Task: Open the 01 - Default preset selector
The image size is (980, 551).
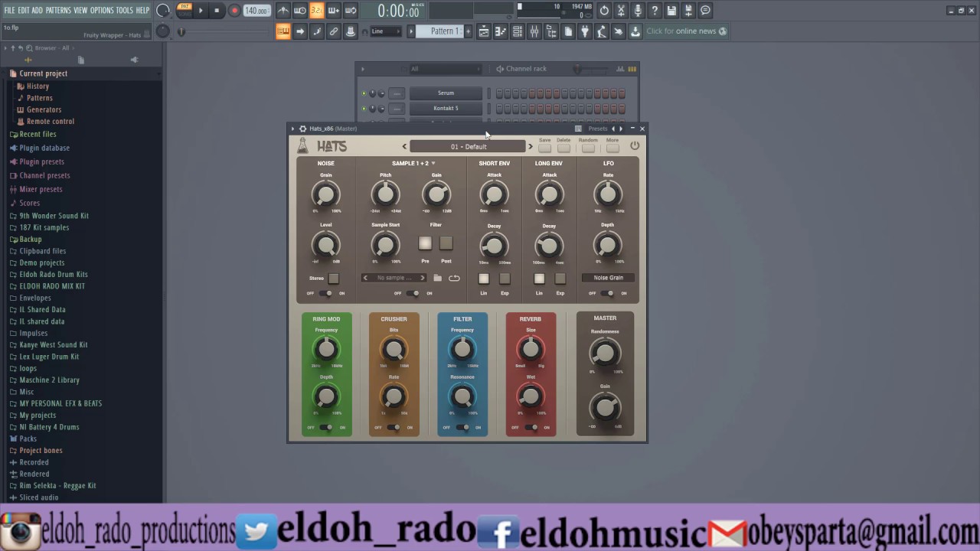Action: (x=468, y=146)
